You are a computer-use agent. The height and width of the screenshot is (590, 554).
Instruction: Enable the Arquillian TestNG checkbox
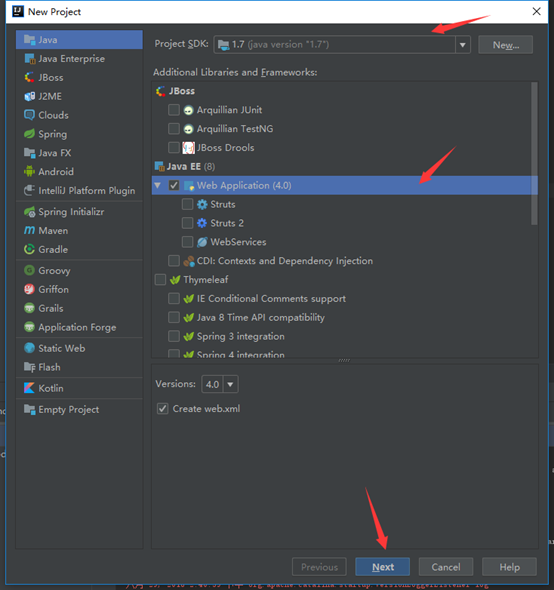tap(174, 129)
